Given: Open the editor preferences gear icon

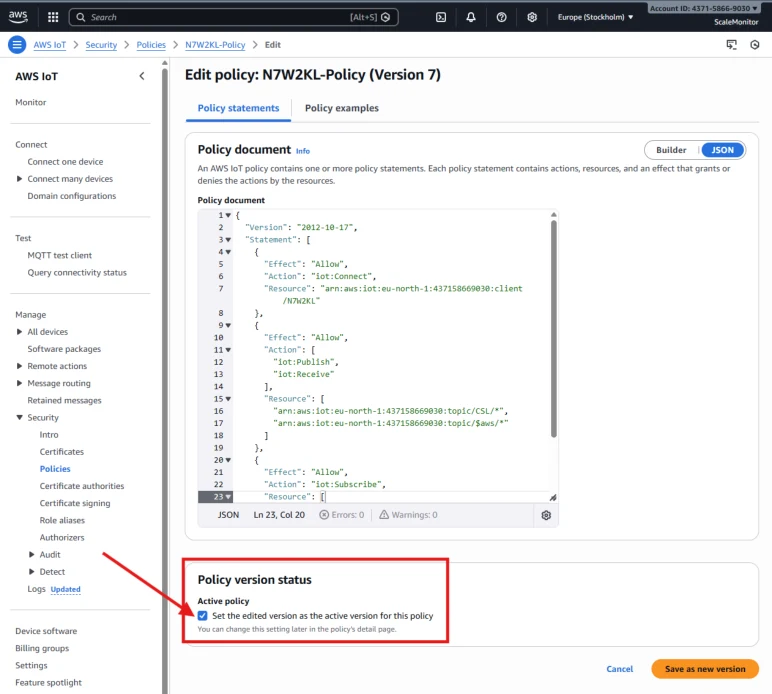Looking at the screenshot, I should point(546,515).
